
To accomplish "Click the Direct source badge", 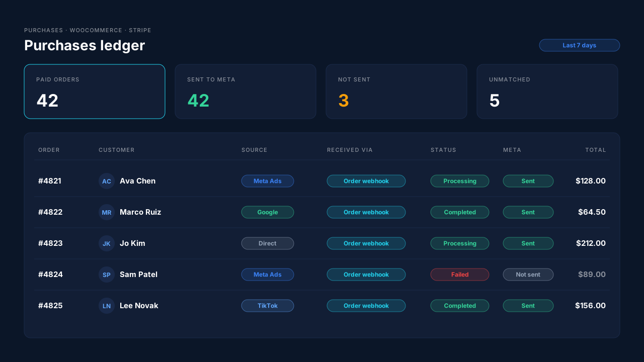I will click(268, 243).
